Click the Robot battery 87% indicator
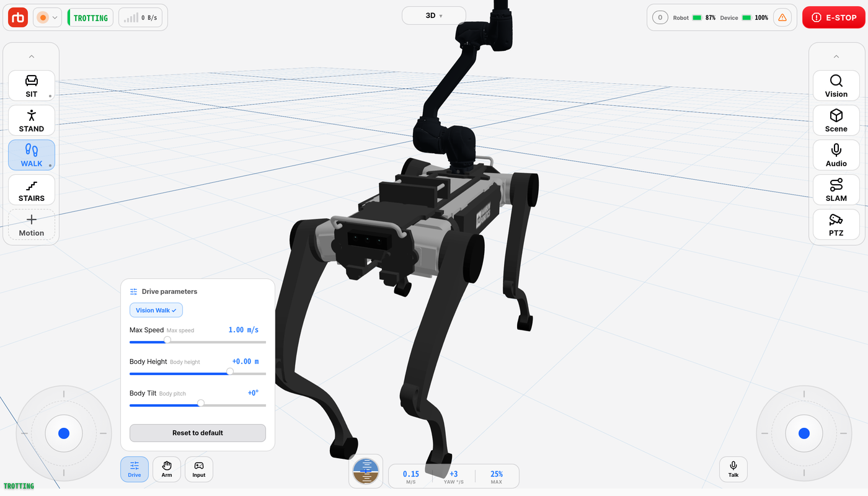The width and height of the screenshot is (868, 496). 694,17
